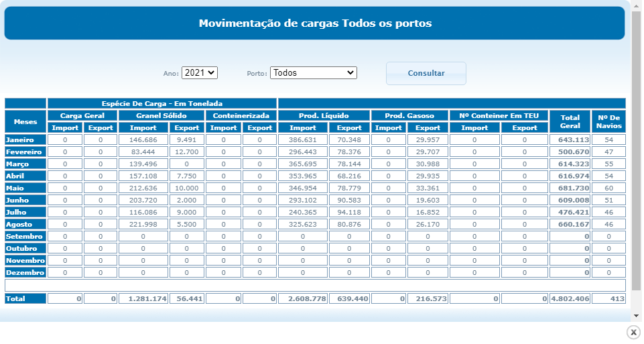Click total ships value 413
Screen dimensions: 644x344
608,299
